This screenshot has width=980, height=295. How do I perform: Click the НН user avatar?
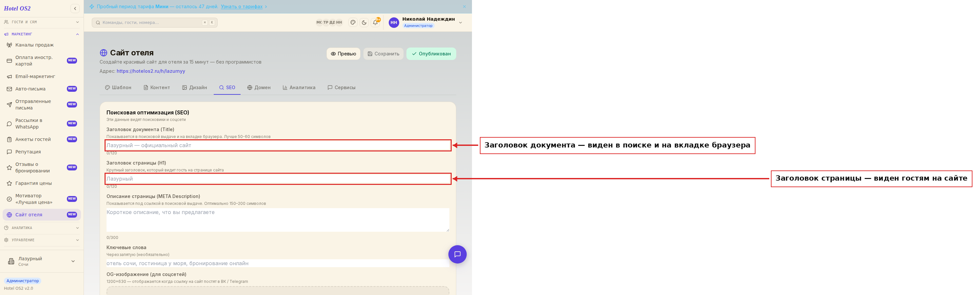click(x=394, y=23)
